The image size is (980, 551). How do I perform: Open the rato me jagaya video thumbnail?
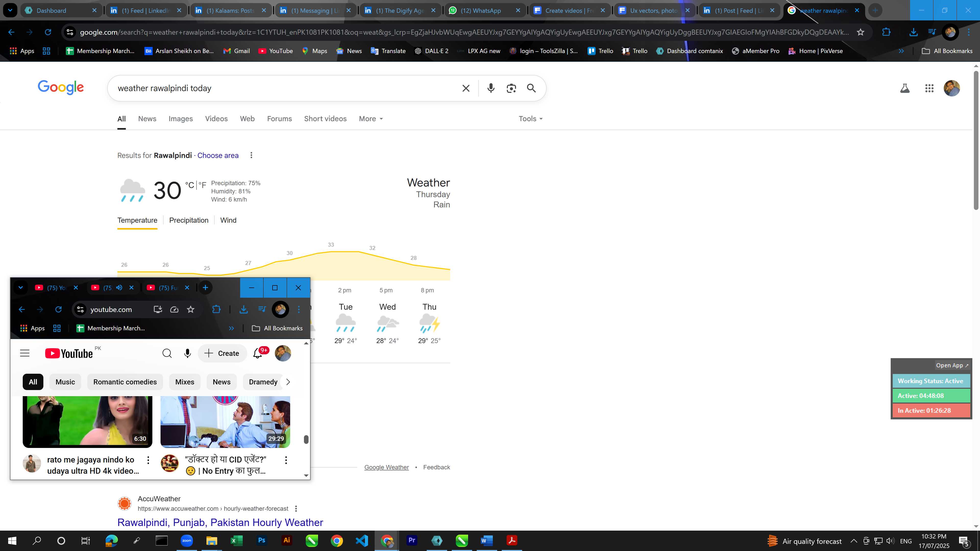tap(88, 421)
